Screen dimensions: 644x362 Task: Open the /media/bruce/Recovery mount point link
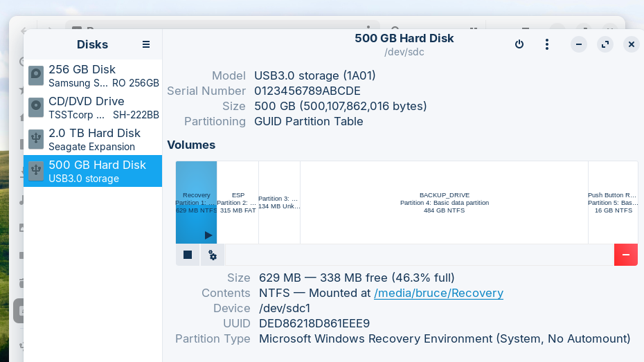[x=438, y=293]
